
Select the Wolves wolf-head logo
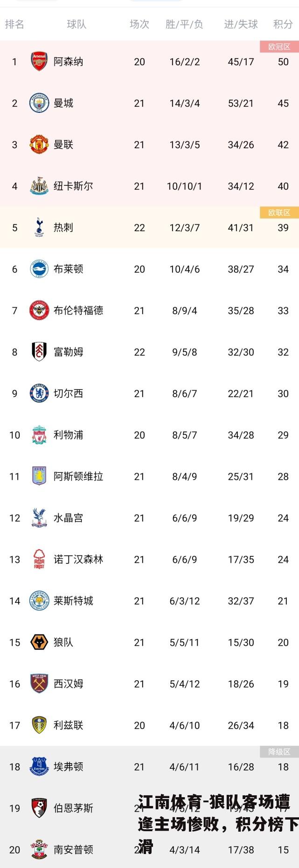click(39, 642)
